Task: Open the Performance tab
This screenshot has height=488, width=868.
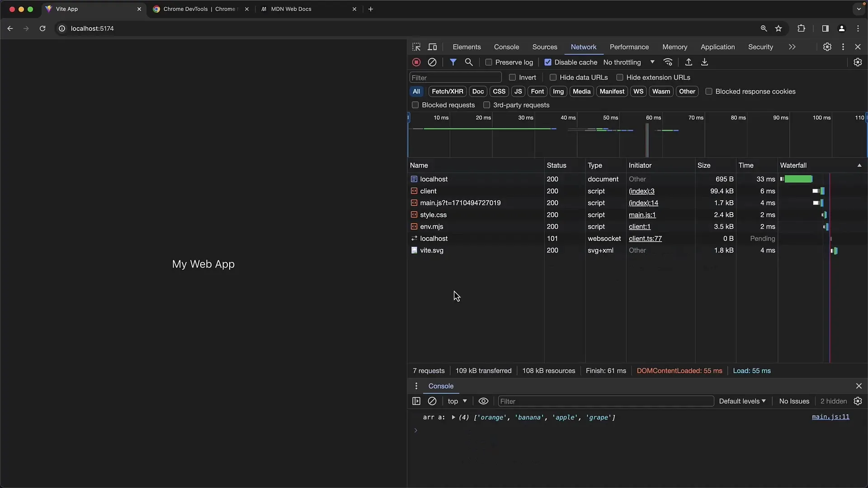Action: point(629,47)
